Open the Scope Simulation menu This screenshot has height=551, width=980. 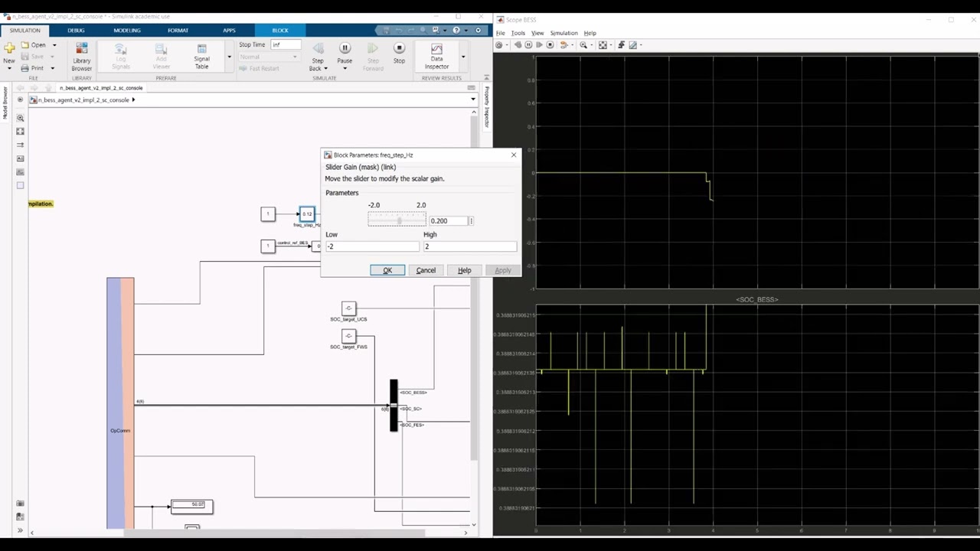tap(563, 33)
